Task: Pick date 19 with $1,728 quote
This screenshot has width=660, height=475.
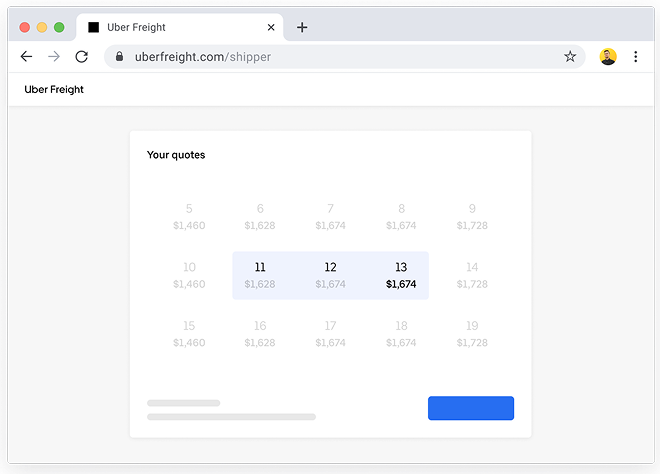Action: (472, 334)
